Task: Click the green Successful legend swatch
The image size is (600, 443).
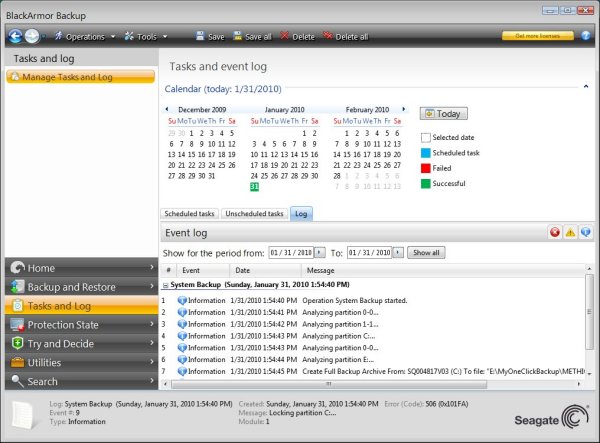Action: (x=426, y=184)
